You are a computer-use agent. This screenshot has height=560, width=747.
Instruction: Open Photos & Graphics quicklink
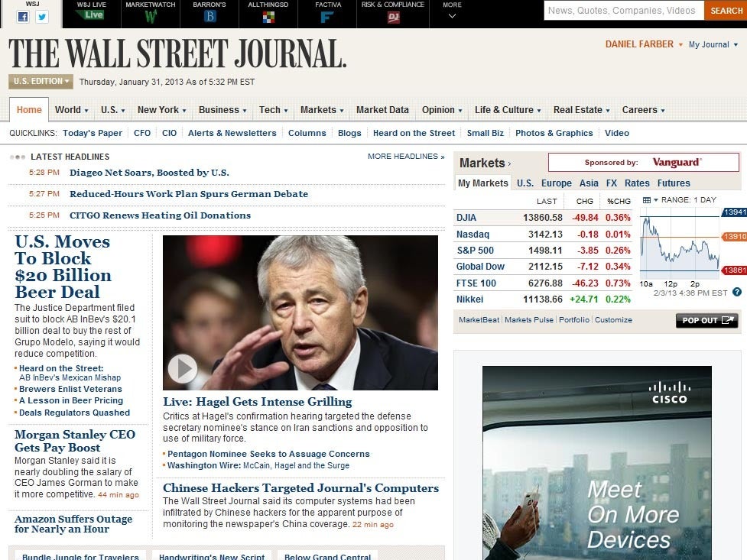(554, 134)
